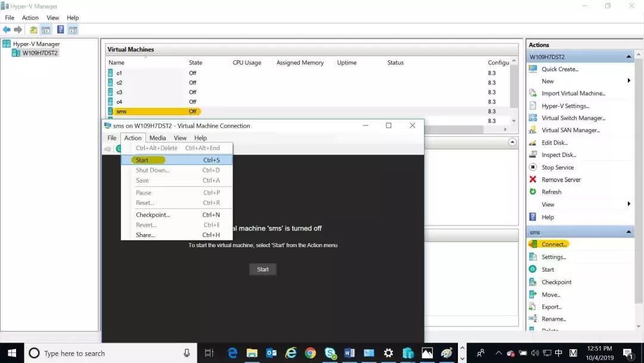Open Hyper-V Settings via its icon
Image resolution: width=644 pixels, height=363 pixels.
coord(532,106)
